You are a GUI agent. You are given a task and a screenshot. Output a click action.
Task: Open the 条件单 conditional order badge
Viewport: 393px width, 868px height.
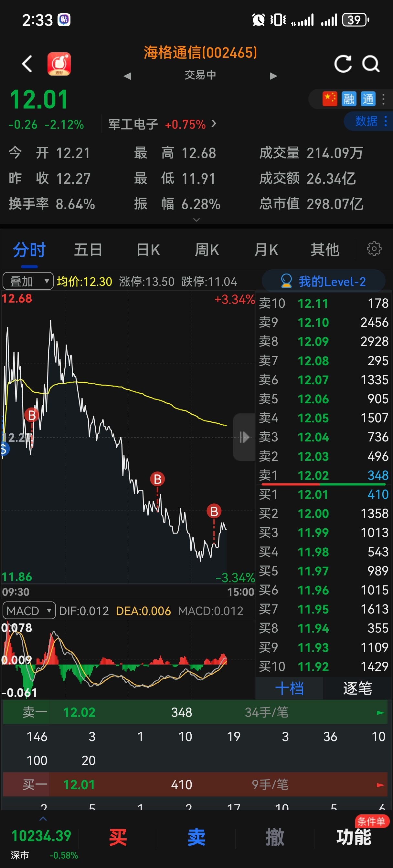pos(371,821)
